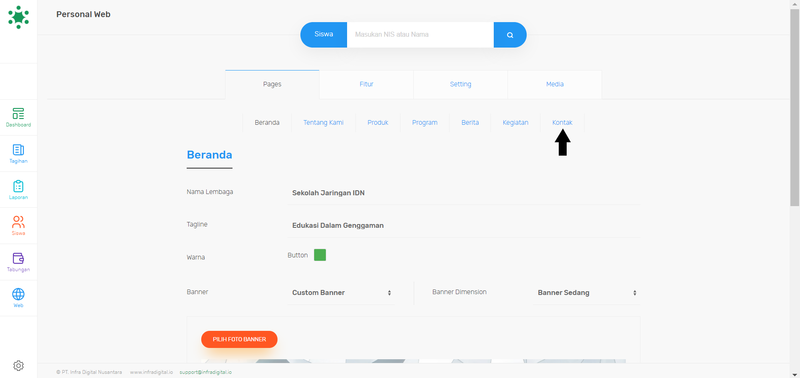Screen dimensions: 800x378
Task: Pick the green Button color swatch
Action: [320, 255]
